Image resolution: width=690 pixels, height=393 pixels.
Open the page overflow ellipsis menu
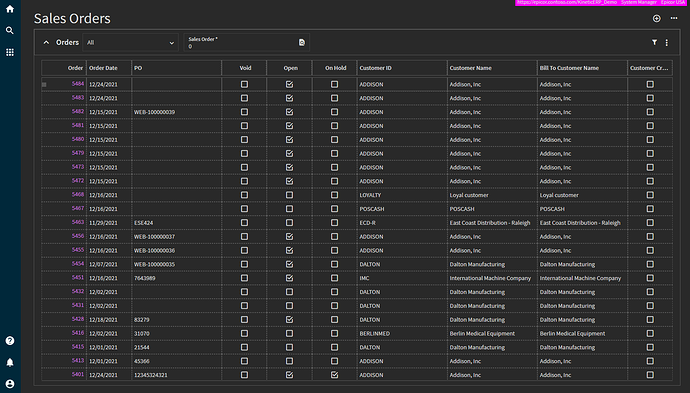click(x=674, y=18)
